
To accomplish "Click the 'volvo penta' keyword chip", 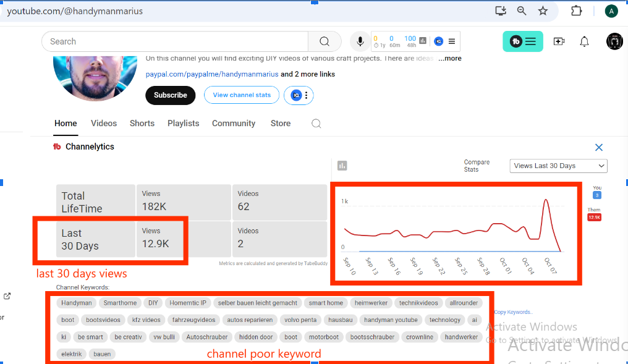I will tap(300, 320).
